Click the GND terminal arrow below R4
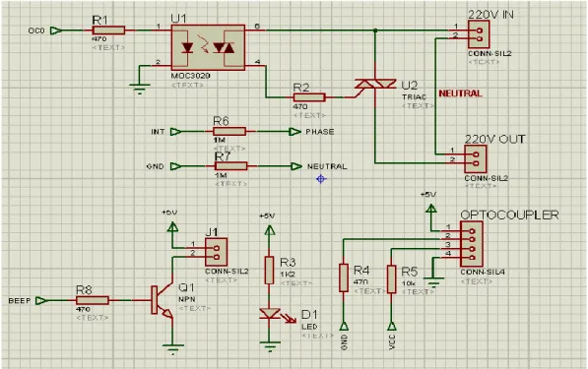Screen dimensions: 588x369 coord(344,326)
